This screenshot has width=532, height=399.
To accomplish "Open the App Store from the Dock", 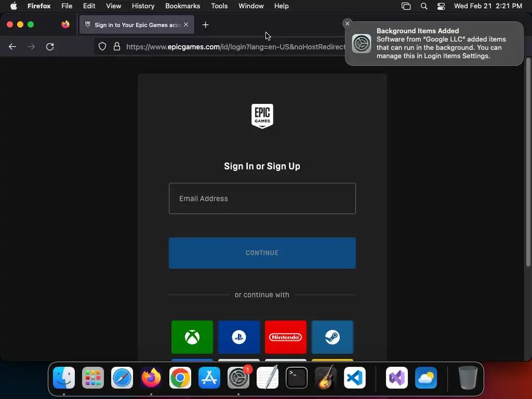I will [x=209, y=378].
